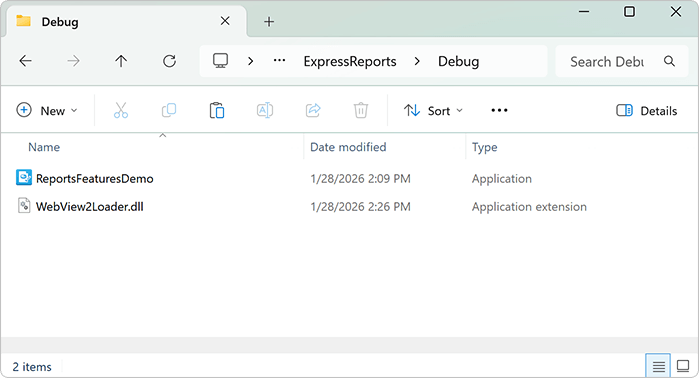Switch to details list view
Screen dimensions: 699x378
[658, 366]
